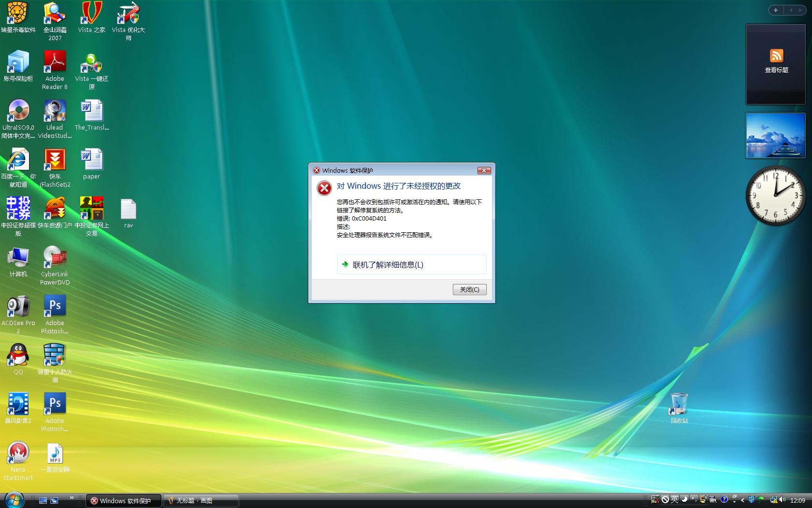Image resolution: width=812 pixels, height=508 pixels.
Task: Add a gadget with the sidebar plus button
Action: click(x=776, y=10)
